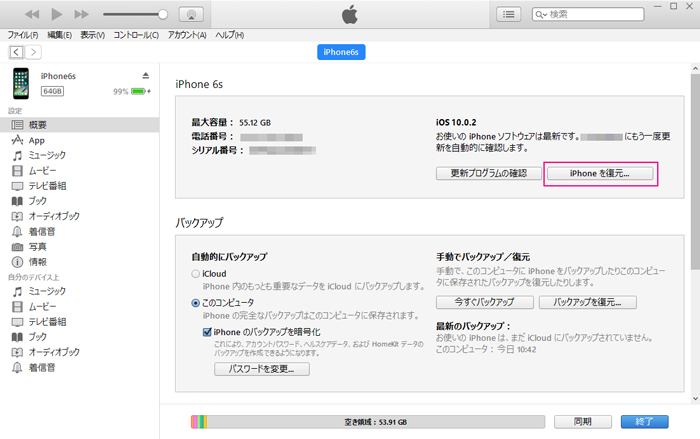Image resolution: width=700 pixels, height=439 pixels.
Task: Open the ヘルプ(H) menu
Action: 229,35
